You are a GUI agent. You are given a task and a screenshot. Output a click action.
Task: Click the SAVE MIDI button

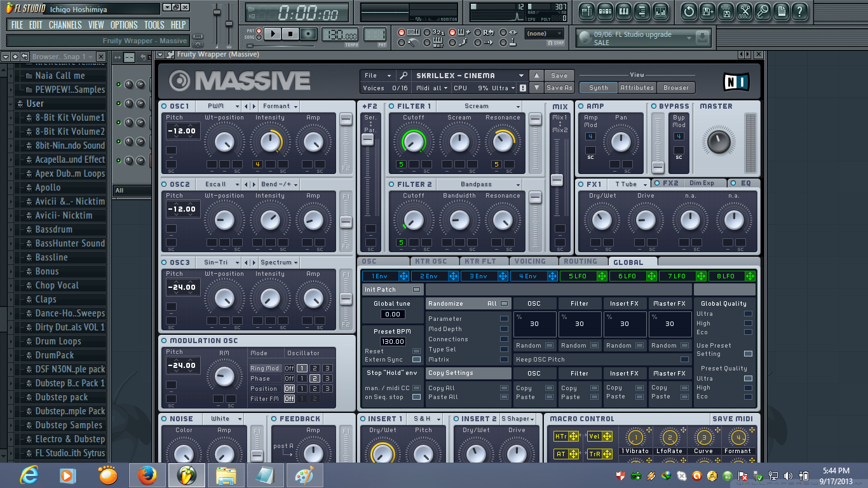tap(732, 419)
